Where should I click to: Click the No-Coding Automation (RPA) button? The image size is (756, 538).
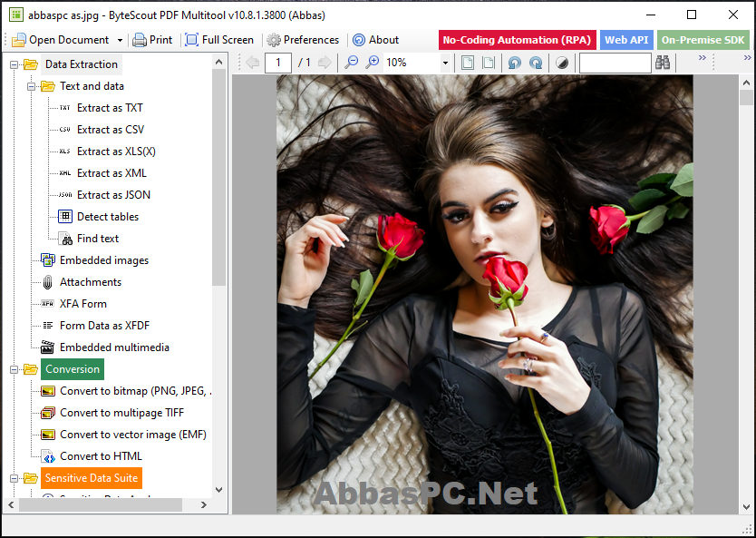coord(518,40)
